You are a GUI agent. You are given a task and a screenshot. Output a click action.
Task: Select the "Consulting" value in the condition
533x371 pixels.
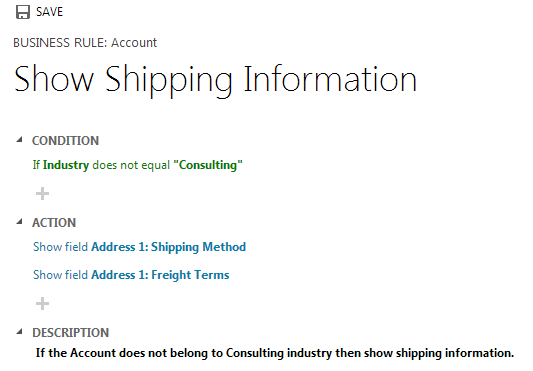click(208, 165)
